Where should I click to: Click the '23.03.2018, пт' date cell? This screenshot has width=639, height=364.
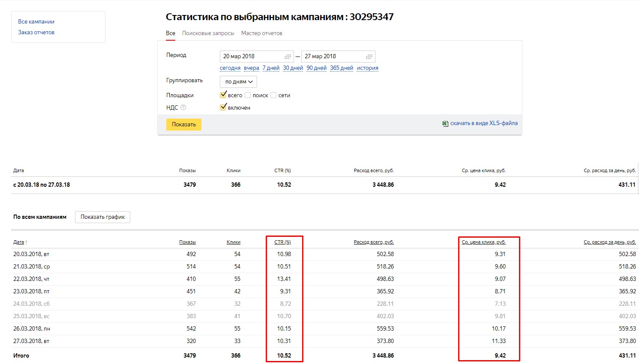click(31, 292)
